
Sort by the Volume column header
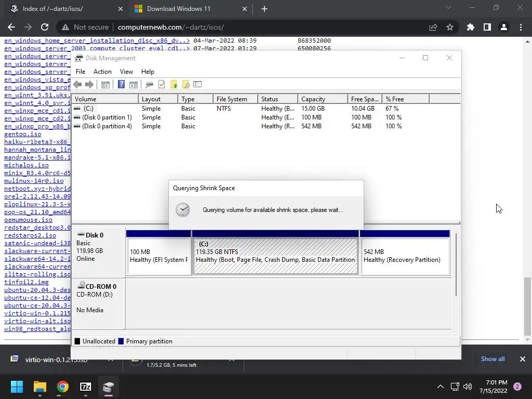(105, 99)
